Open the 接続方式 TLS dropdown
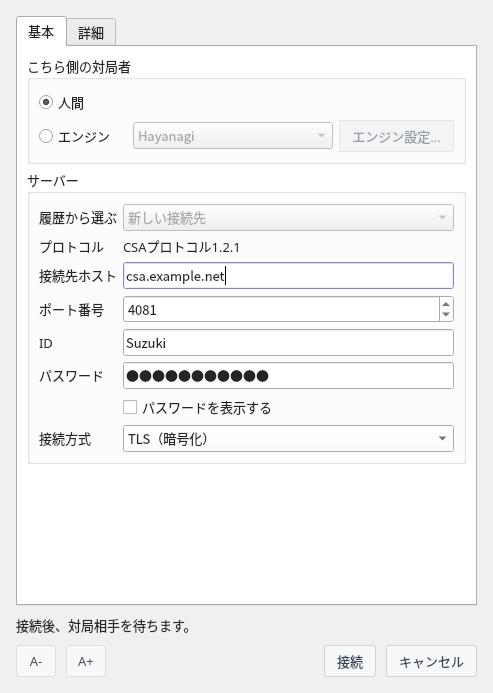Image resolution: width=493 pixels, height=693 pixels. click(288, 438)
